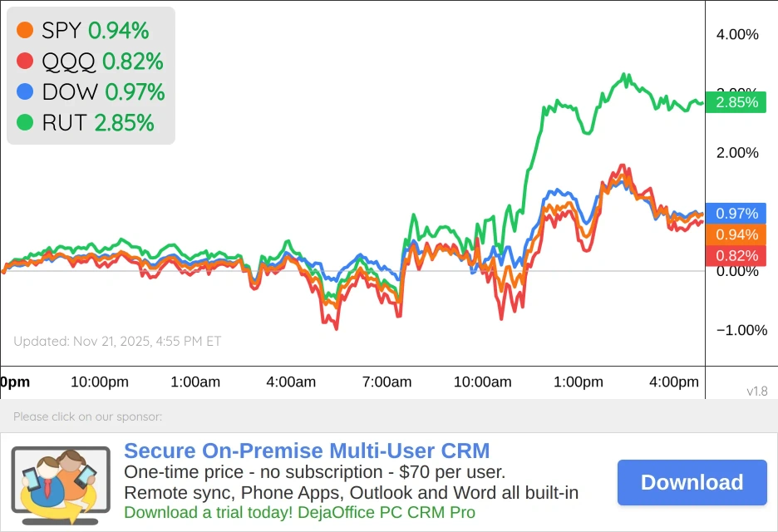Open the Secure On-Premise Multi-User CRM link
This screenshot has width=778, height=532.
[307, 451]
